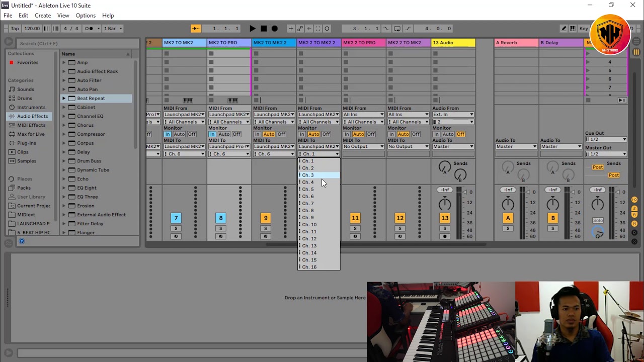Click browser horizontal scrollbar under mixer
The image size is (644, 362).
pos(375,245)
